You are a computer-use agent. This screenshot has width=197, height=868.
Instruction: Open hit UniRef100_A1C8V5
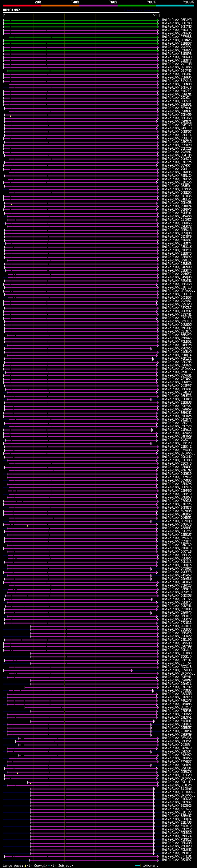pyautogui.click(x=177, y=416)
